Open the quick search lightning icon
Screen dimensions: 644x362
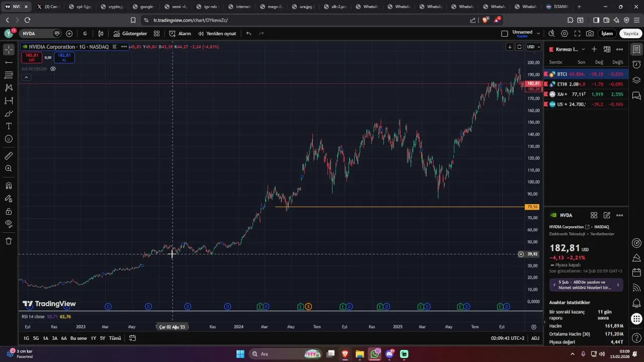[x=551, y=34]
